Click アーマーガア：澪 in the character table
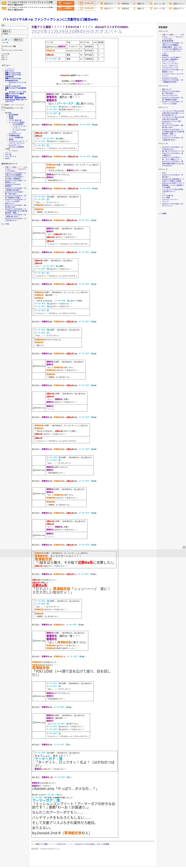This screenshot has height=868, width=186. coord(53,59)
